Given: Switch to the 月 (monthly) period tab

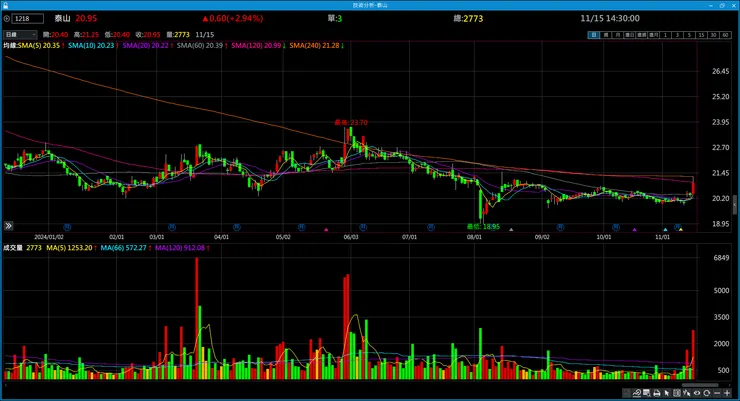Looking at the screenshot, I should 618,35.
